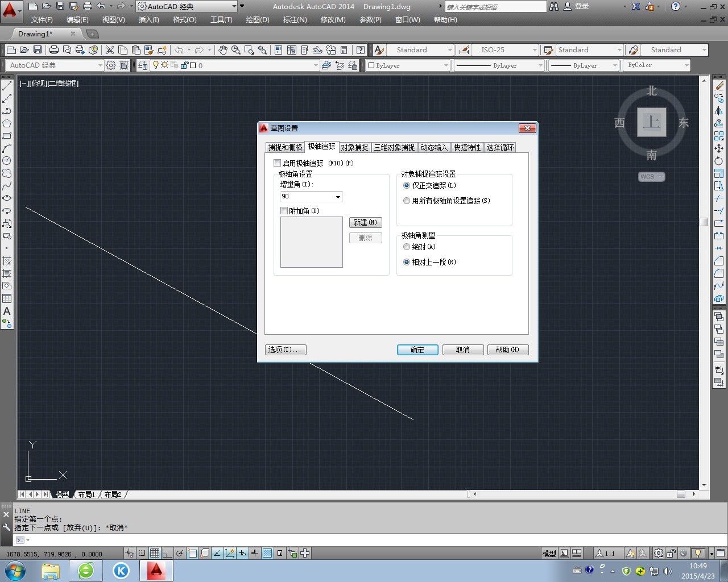728x582 pixels.
Task: Click the Save icon in standard toolbar
Action: pyautogui.click(x=38, y=50)
